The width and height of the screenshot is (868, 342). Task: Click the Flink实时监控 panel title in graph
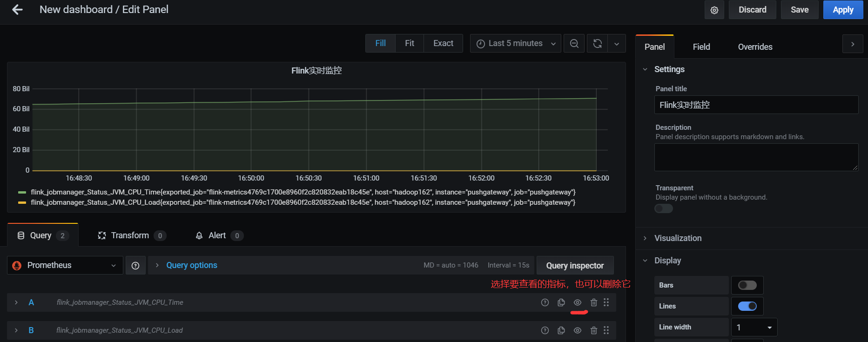(316, 71)
